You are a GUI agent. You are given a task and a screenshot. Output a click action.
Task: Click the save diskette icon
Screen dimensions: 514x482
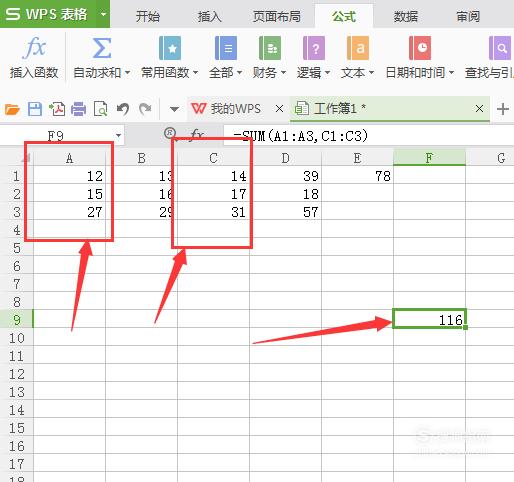(35, 109)
